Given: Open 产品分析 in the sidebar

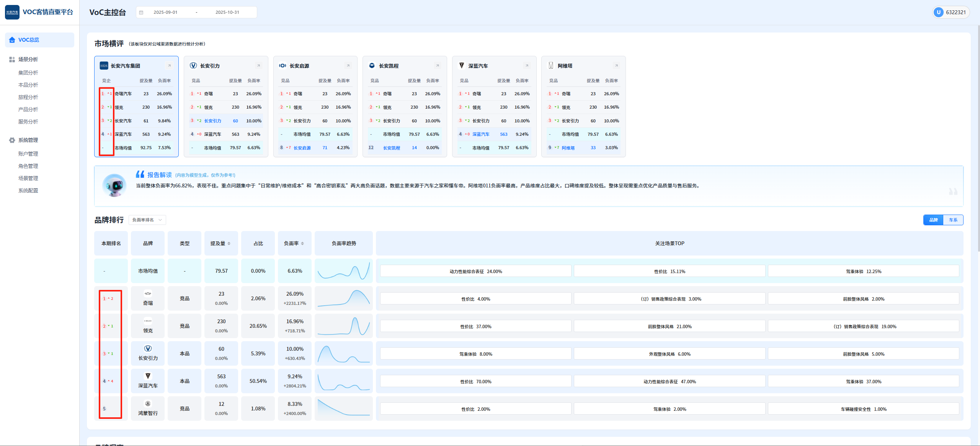Looking at the screenshot, I should coord(28,109).
